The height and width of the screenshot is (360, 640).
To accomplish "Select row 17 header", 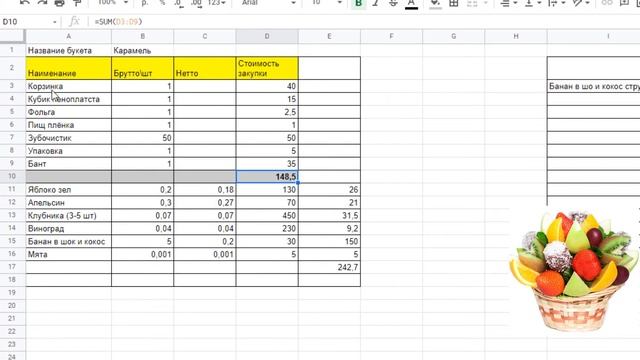I will pos(12,267).
